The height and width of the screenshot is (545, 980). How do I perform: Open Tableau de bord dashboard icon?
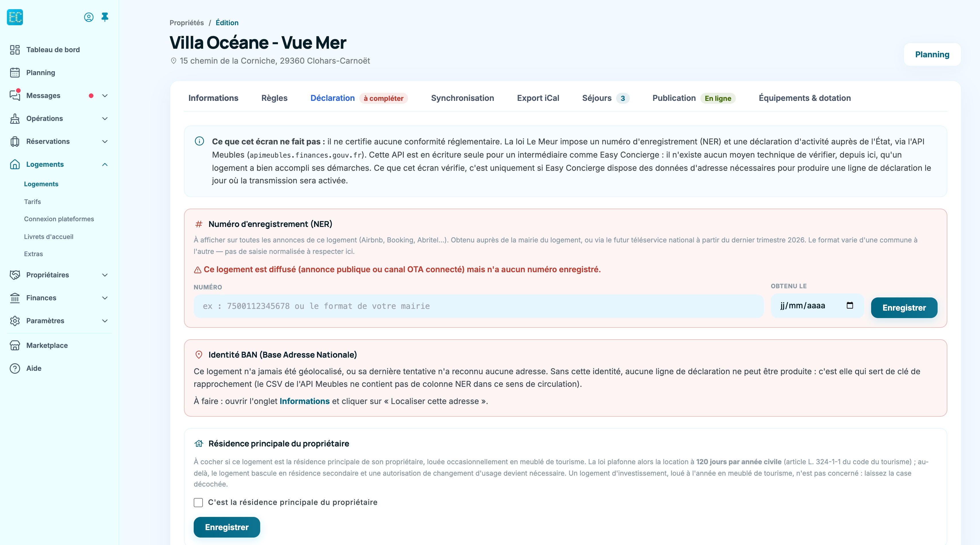pos(15,50)
